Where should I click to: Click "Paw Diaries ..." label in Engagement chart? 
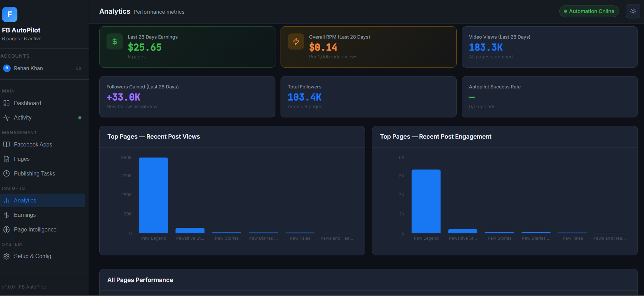pyautogui.click(x=536, y=238)
